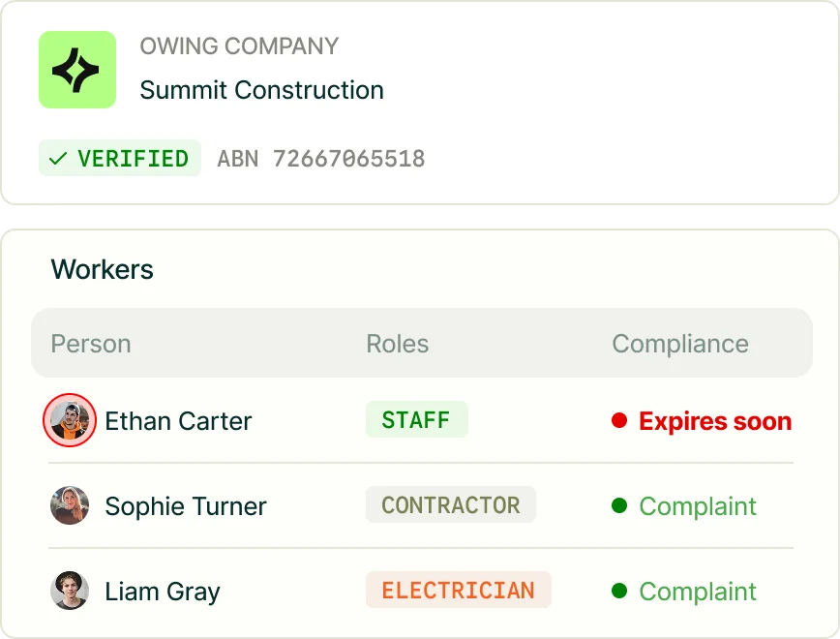The height and width of the screenshot is (639, 840).
Task: Sort by the Compliance column header
Action: 680,344
